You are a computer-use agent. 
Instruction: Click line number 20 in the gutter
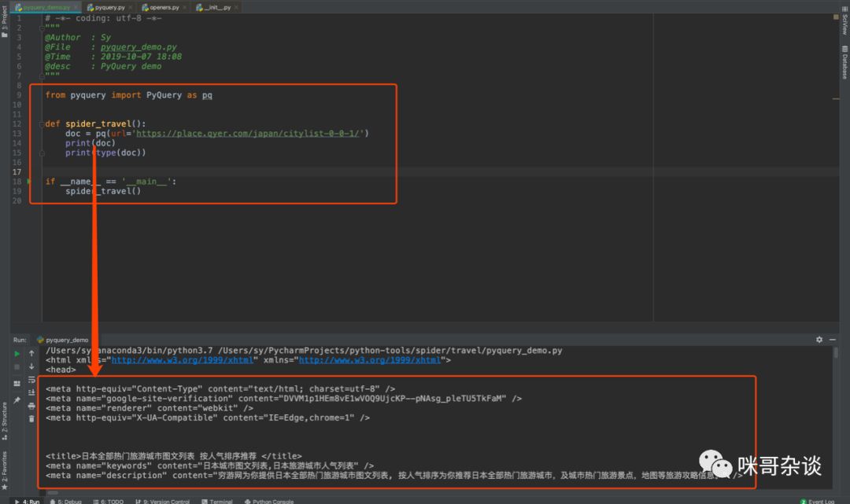pyautogui.click(x=17, y=200)
